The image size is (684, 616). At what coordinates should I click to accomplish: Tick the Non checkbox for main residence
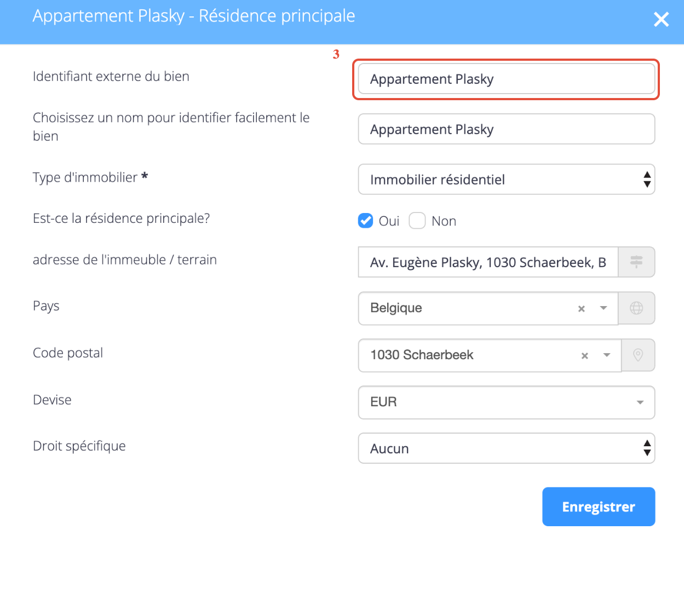tap(417, 221)
